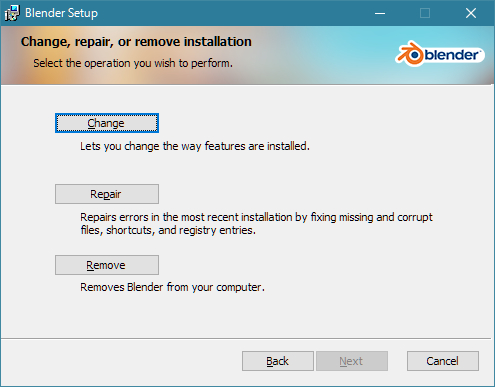Click the Change button
The image size is (495, 387).
pos(107,123)
